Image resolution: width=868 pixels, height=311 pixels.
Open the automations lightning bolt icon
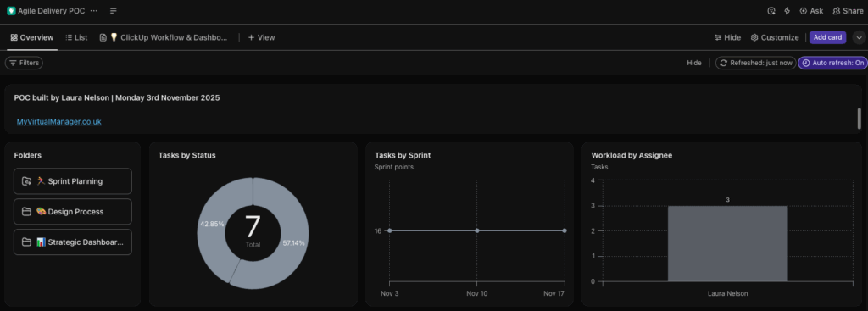pyautogui.click(x=787, y=11)
